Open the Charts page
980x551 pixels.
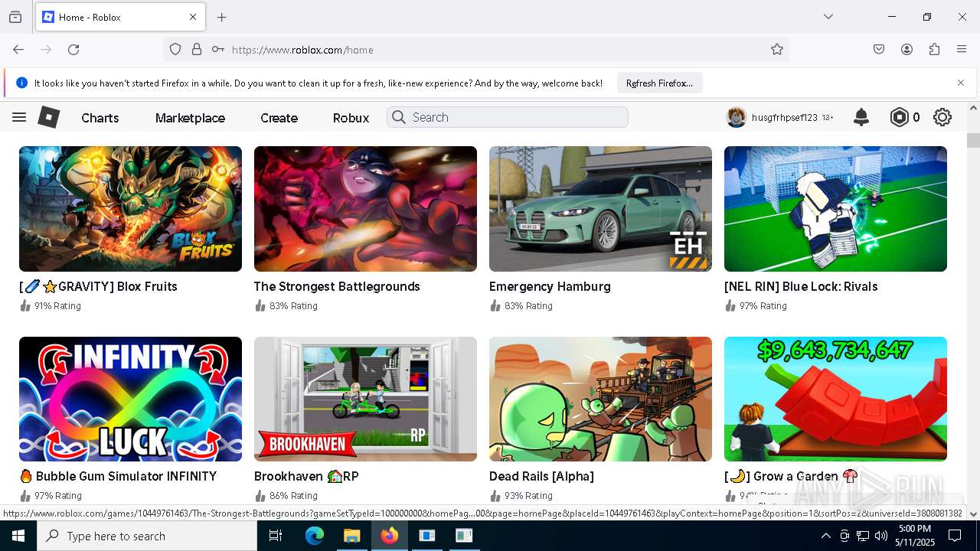pos(100,118)
